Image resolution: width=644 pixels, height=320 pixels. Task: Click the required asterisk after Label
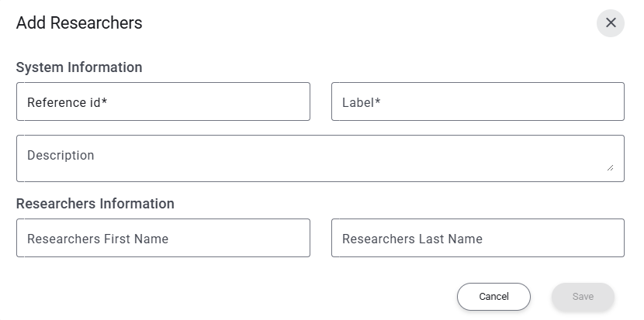click(378, 102)
